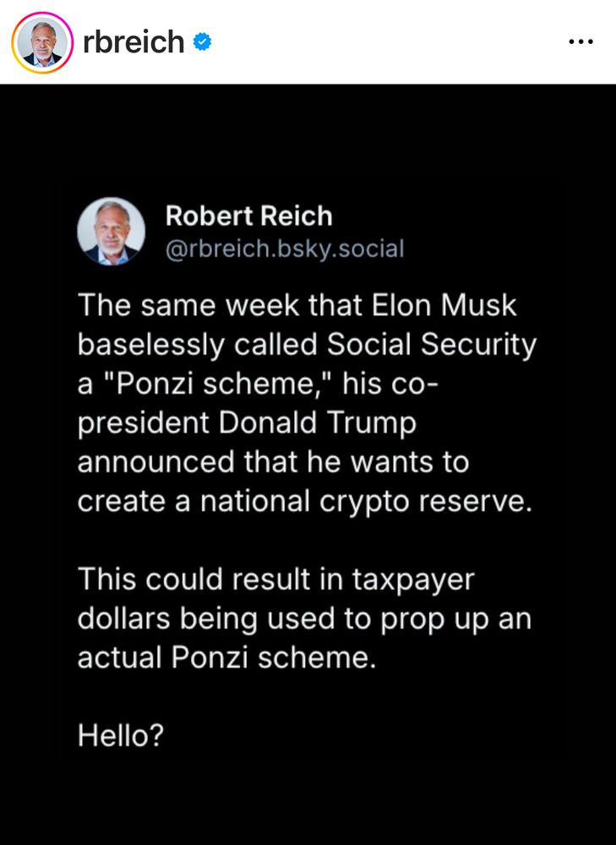Select the @rbreich.bsky.social handle

pyautogui.click(x=285, y=249)
